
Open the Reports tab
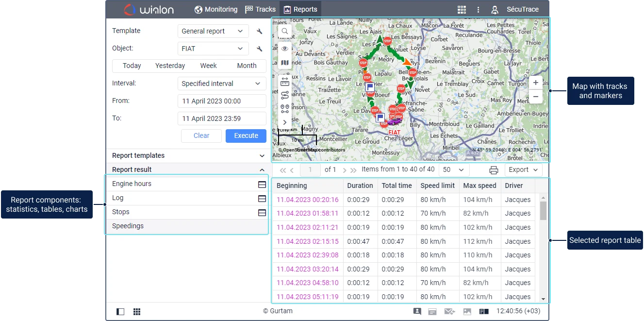click(301, 9)
